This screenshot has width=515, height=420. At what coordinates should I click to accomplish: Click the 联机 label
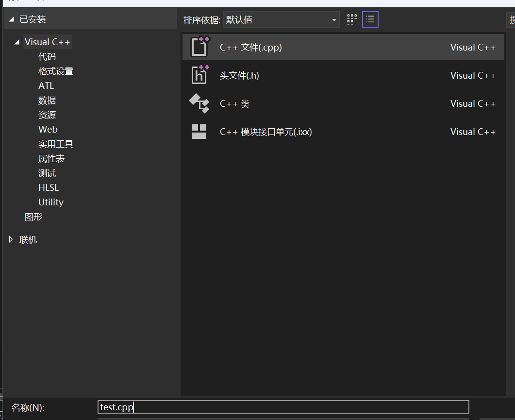[28, 239]
